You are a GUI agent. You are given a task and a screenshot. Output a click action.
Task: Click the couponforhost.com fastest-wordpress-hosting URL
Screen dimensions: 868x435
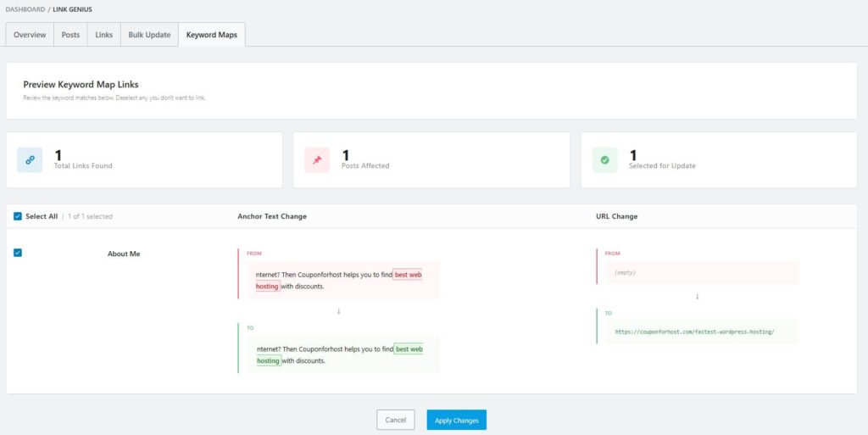pyautogui.click(x=694, y=332)
